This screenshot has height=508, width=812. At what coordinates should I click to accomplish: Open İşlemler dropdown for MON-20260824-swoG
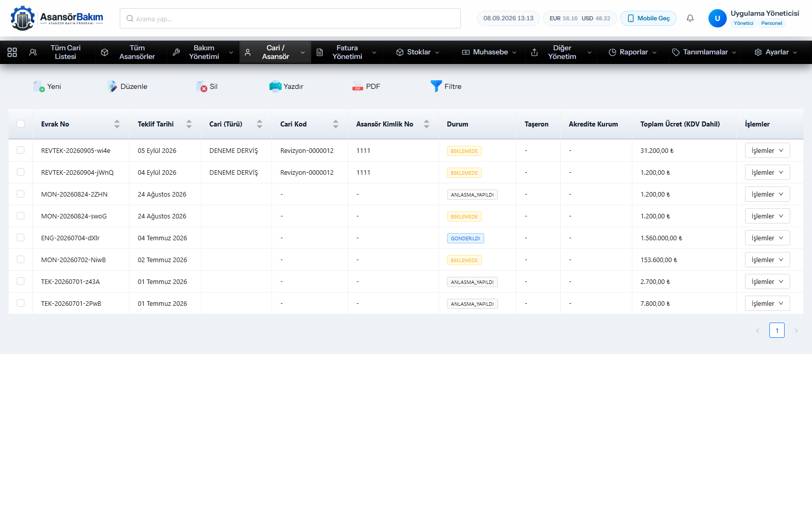pos(767,216)
